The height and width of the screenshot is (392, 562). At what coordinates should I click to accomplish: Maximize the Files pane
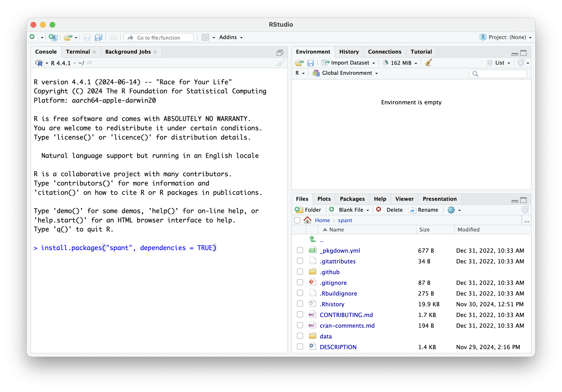pos(523,200)
